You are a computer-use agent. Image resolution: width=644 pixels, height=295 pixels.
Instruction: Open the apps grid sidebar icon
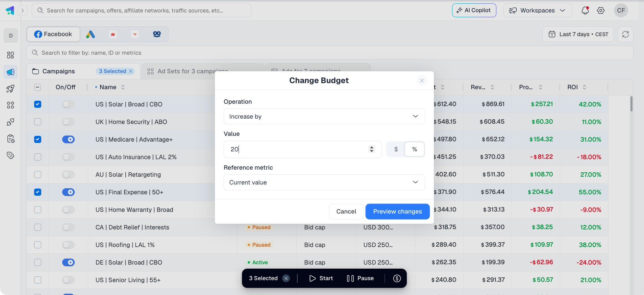click(10, 105)
